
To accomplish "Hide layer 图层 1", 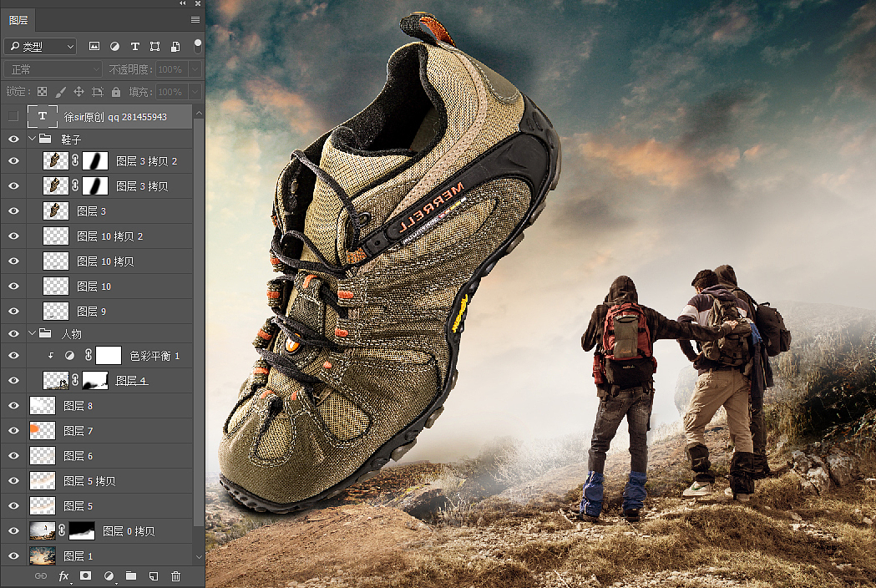I will coord(13,555).
